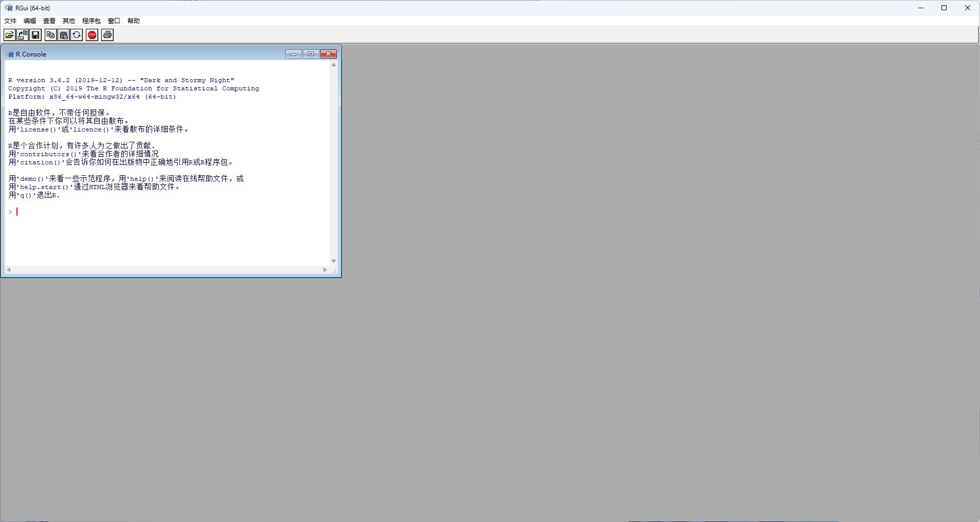Screen dimensions: 980x522
Task: Click the '在某些条件下你可以将其自由散布' line
Action: click(69, 121)
